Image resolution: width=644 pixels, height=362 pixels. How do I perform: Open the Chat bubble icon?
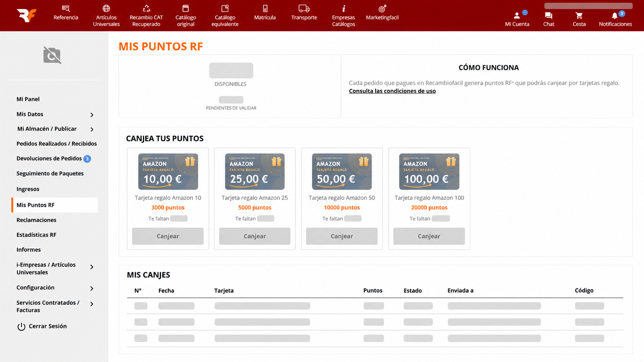(x=548, y=16)
